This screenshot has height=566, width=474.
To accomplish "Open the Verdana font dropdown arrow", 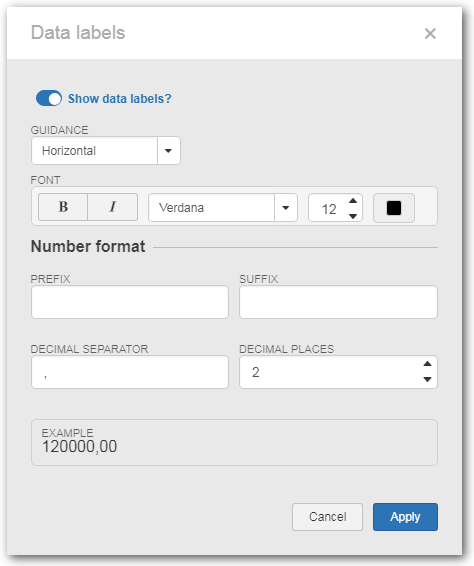I will click(286, 208).
